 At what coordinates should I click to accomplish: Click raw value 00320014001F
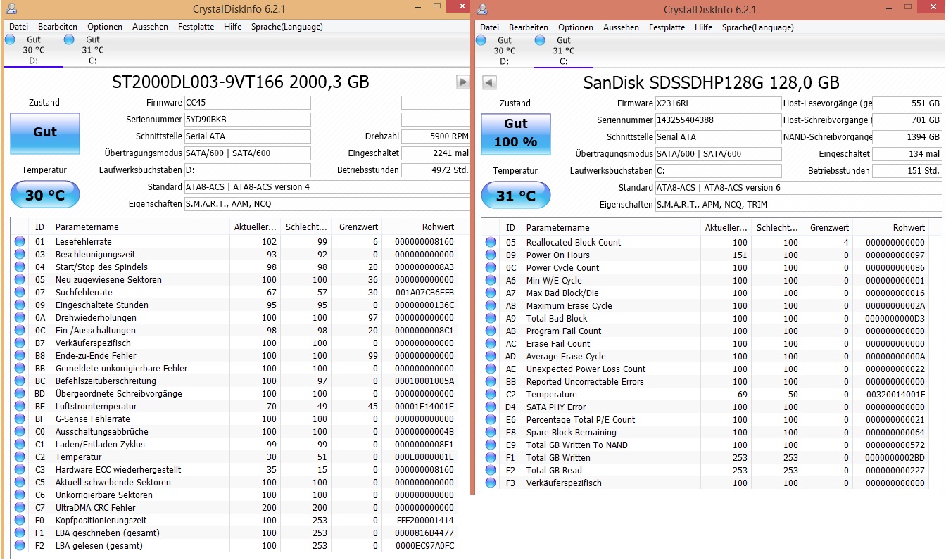tap(895, 395)
